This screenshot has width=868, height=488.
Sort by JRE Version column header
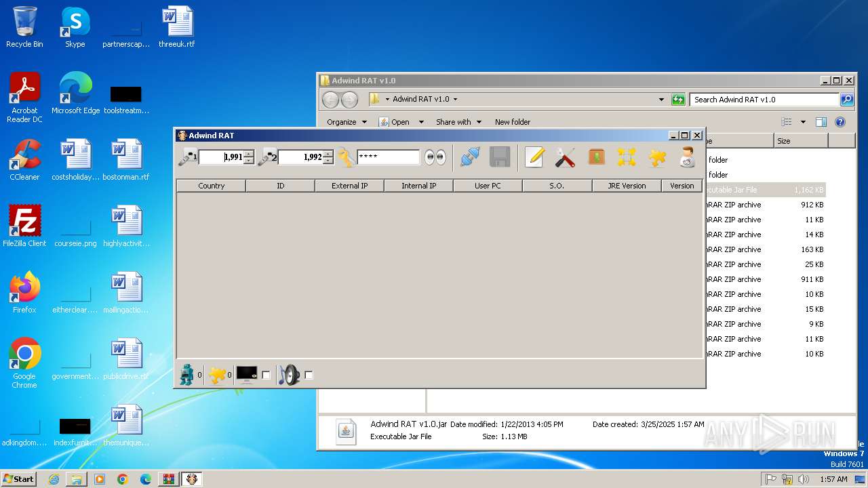pos(627,186)
